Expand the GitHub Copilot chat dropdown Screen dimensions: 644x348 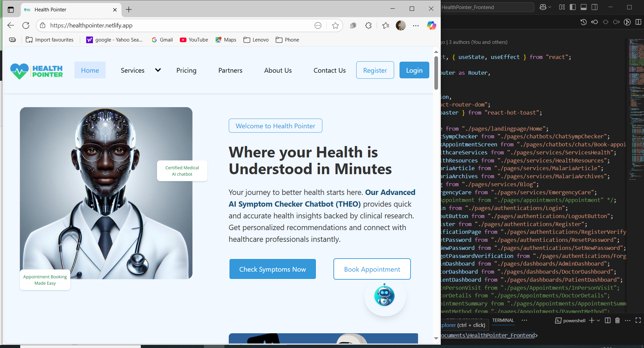[x=549, y=7]
